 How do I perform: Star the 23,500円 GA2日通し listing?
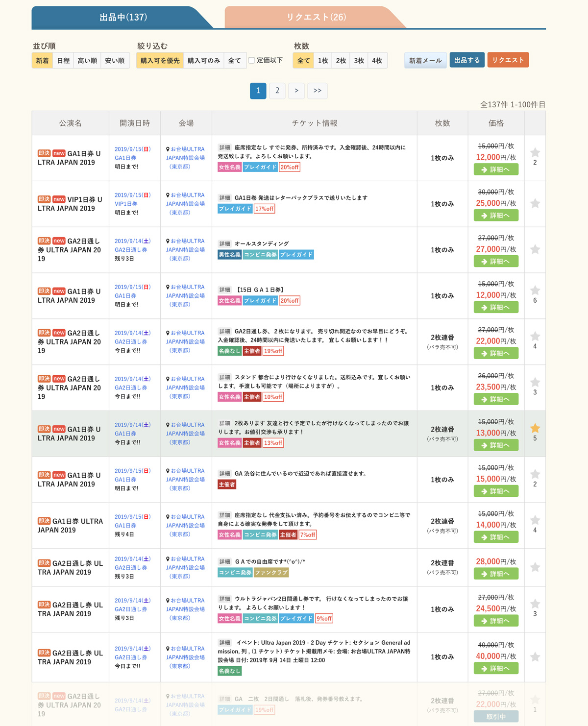[535, 382]
